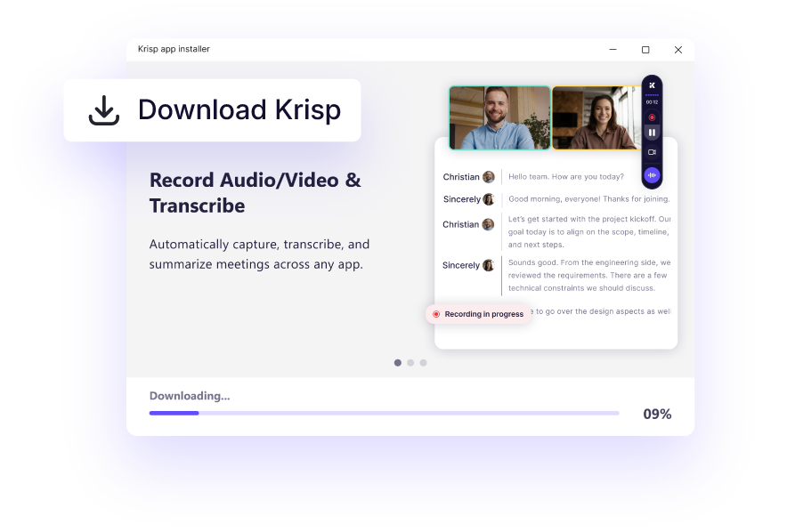
Task: Switch to the second carousel page dot
Action: [x=410, y=363]
